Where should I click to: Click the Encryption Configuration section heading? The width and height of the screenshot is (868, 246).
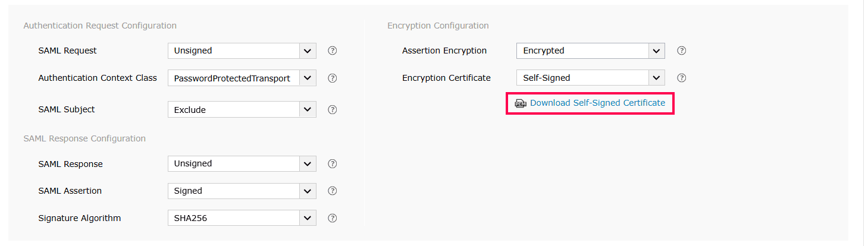point(438,26)
